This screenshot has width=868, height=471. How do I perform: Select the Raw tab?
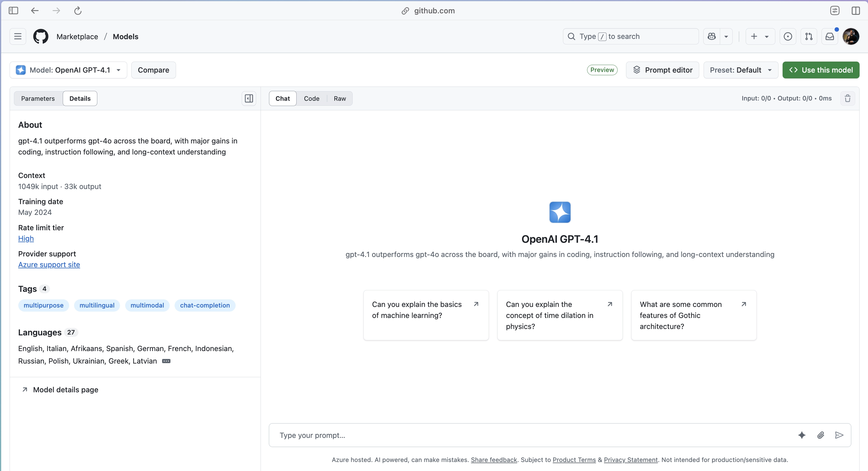(x=340, y=98)
